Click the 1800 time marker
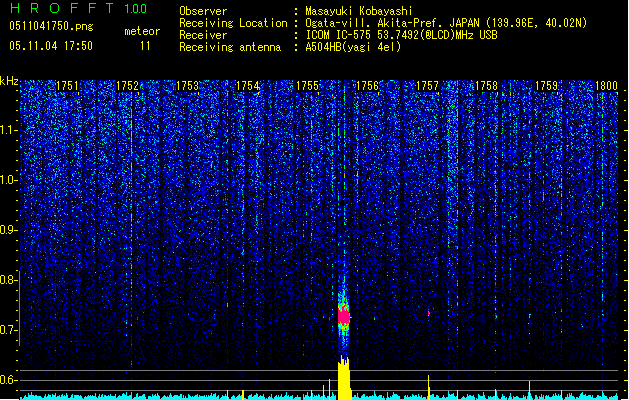 click(606, 86)
